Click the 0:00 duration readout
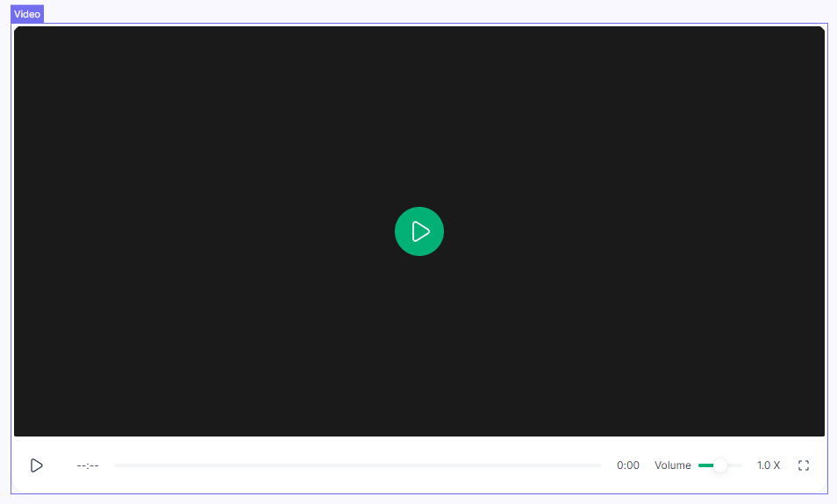 627,465
